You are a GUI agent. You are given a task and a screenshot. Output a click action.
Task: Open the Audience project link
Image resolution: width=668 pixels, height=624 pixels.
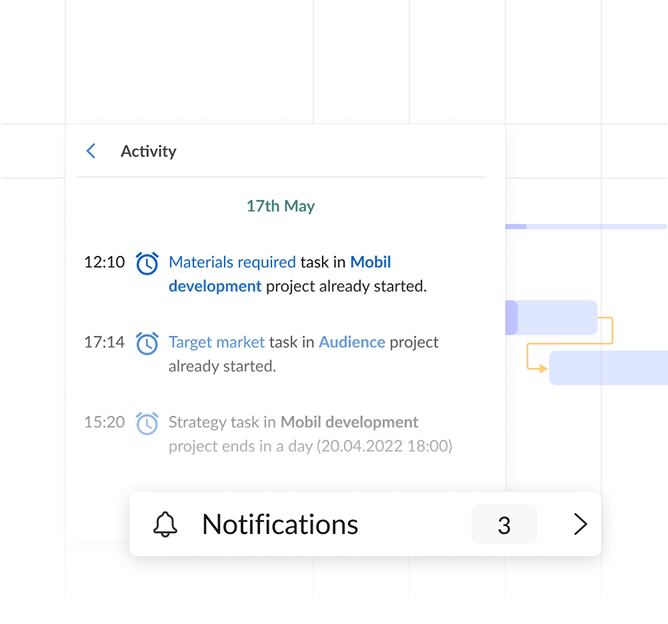(351, 342)
